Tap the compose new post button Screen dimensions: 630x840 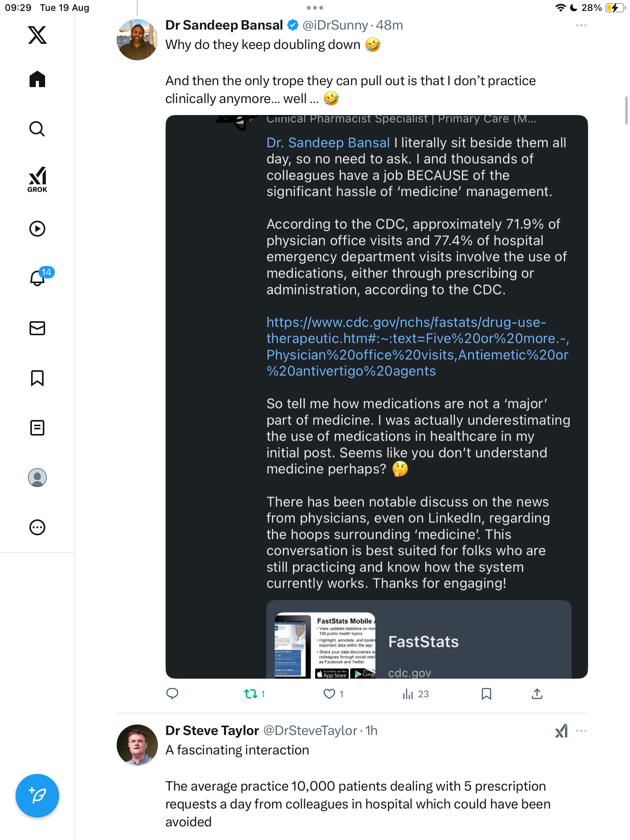tap(37, 796)
